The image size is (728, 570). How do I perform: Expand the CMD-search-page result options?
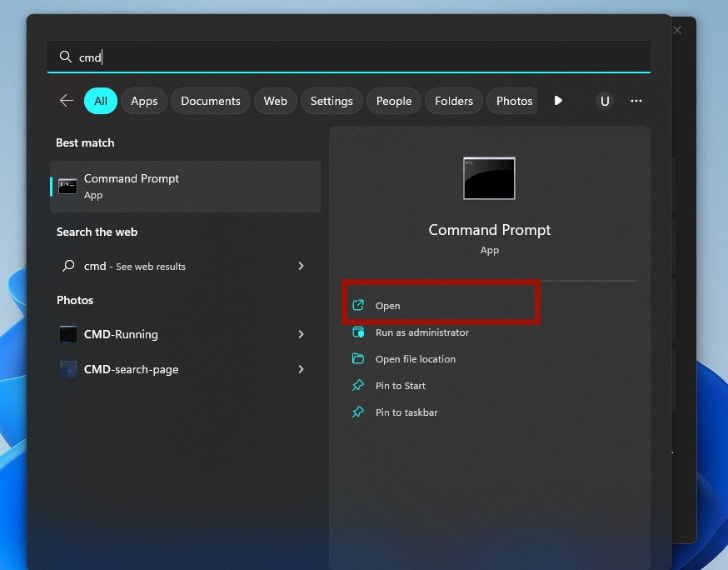tap(301, 369)
